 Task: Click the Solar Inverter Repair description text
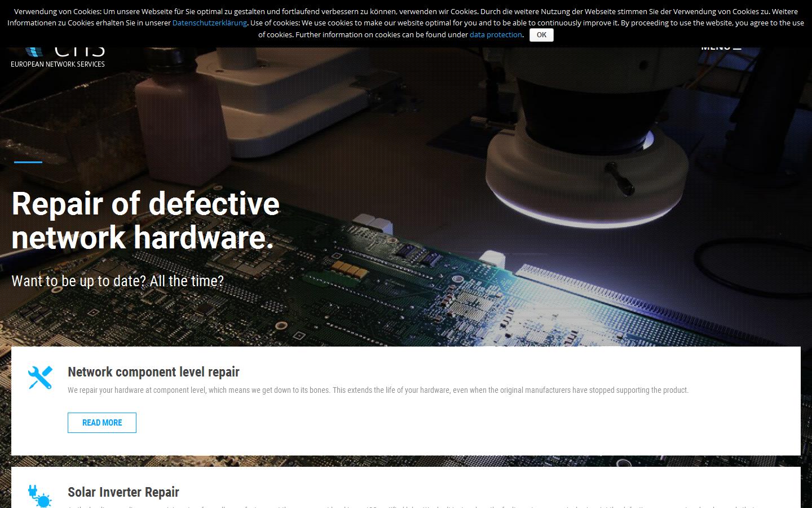pos(395,506)
